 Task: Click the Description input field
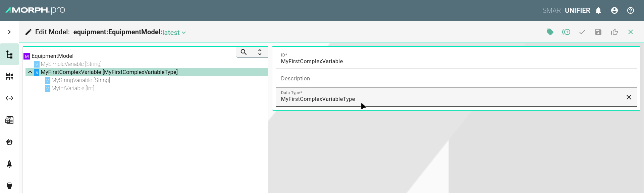pyautogui.click(x=456, y=78)
